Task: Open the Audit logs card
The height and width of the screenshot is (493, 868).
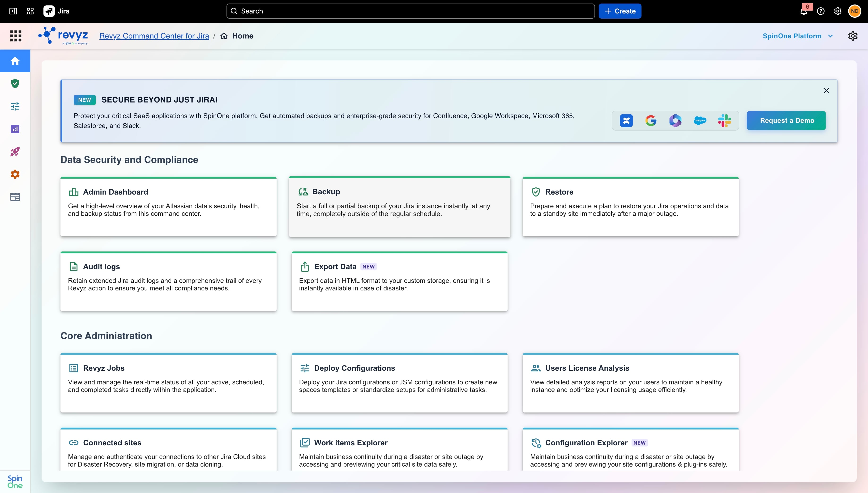Action: pos(168,281)
